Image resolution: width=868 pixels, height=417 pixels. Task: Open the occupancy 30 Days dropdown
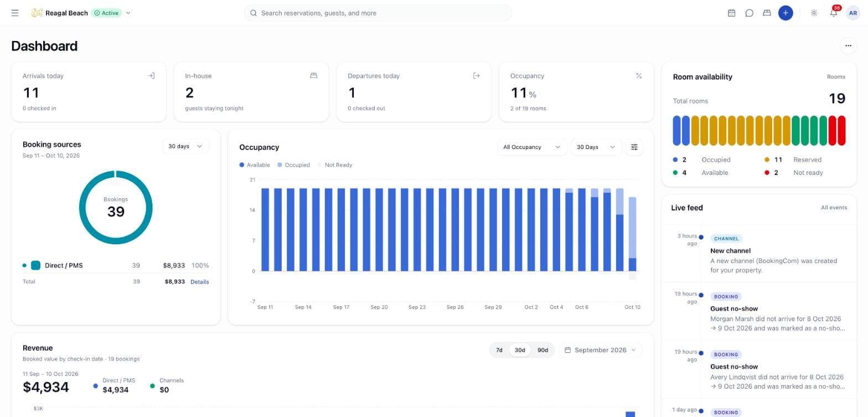coord(596,147)
